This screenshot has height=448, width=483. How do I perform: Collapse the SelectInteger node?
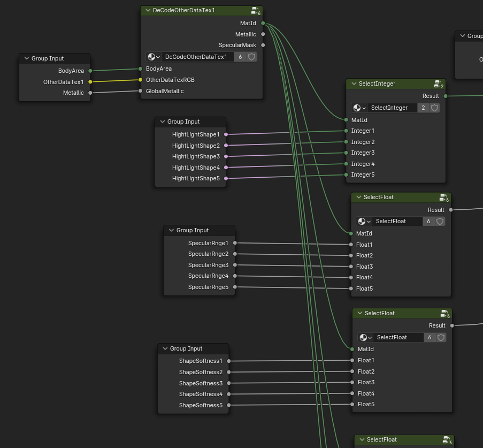pyautogui.click(x=353, y=84)
